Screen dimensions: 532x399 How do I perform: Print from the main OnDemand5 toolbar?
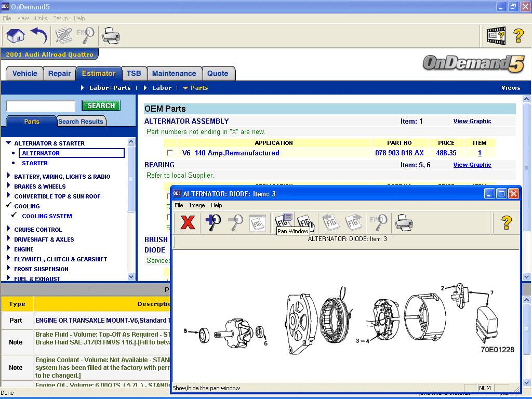(111, 36)
